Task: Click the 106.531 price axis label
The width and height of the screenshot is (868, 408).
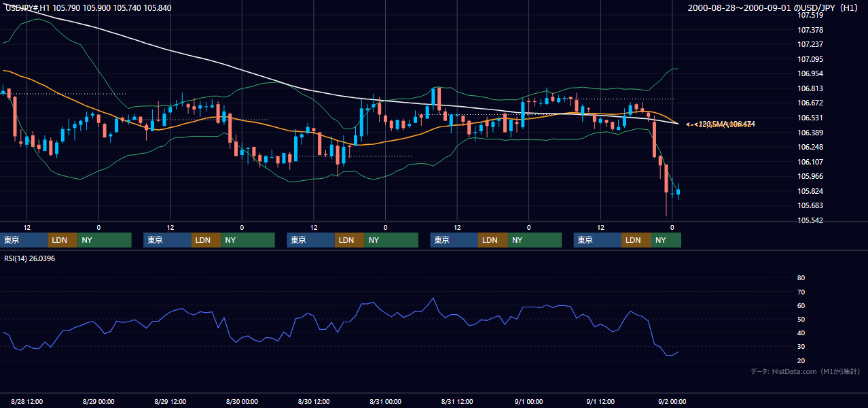Action: [x=810, y=118]
